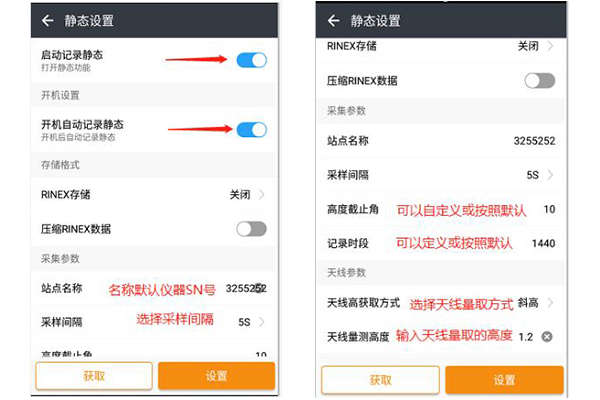Turn on 压缩RINEX数据 toggle on right screen
Screen dimensions: 600x400
click(540, 81)
